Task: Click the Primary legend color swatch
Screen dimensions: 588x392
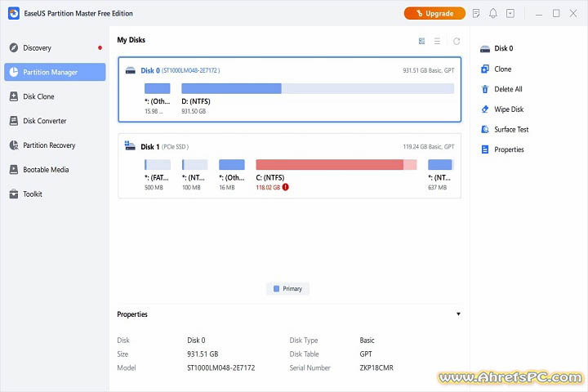Action: pos(276,289)
